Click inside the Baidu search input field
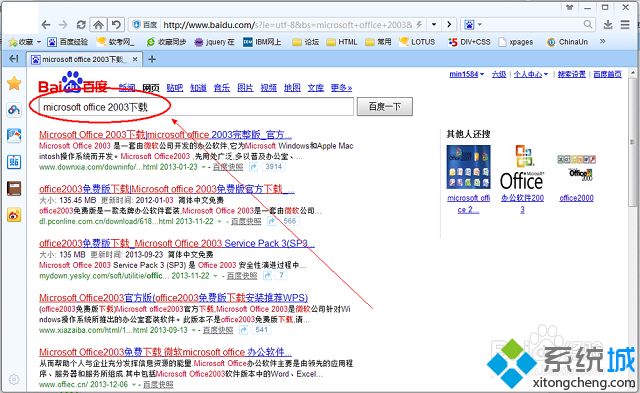The height and width of the screenshot is (393, 640). (x=196, y=107)
